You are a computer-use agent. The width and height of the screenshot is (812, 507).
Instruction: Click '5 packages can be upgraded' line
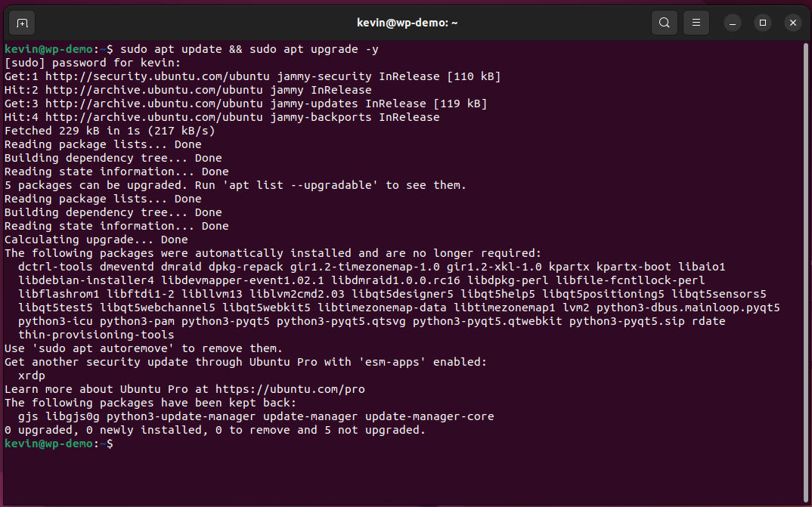(x=236, y=185)
